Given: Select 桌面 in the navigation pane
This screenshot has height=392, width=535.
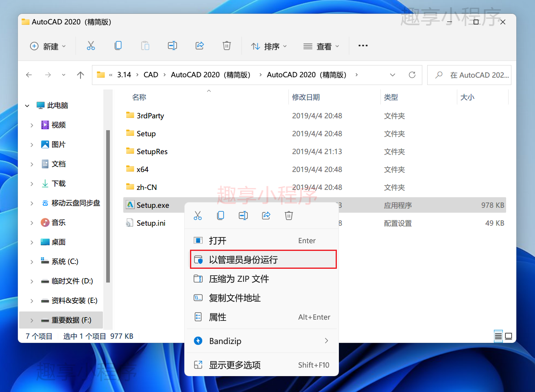Looking at the screenshot, I should (x=59, y=242).
